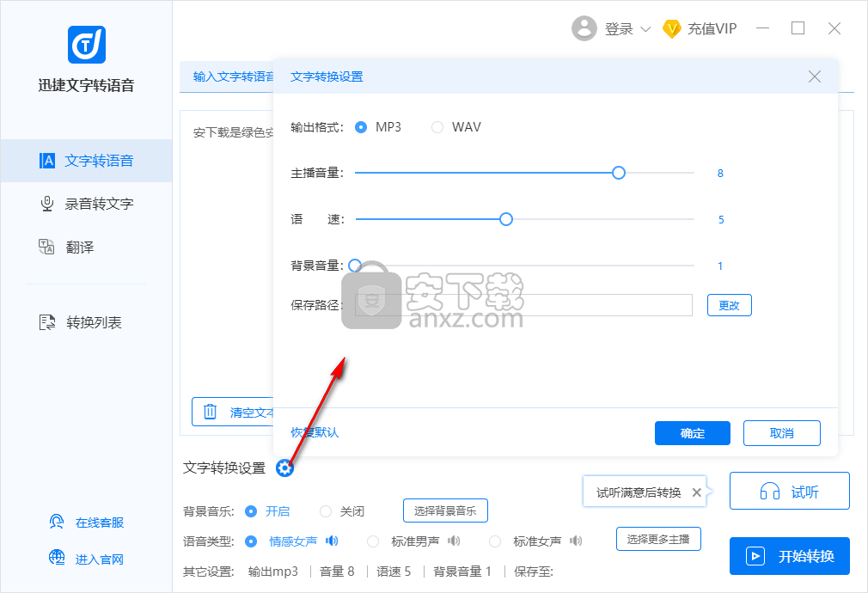Image resolution: width=868 pixels, height=593 pixels.
Task: Click the 背景音量 value 1
Action: tap(720, 266)
